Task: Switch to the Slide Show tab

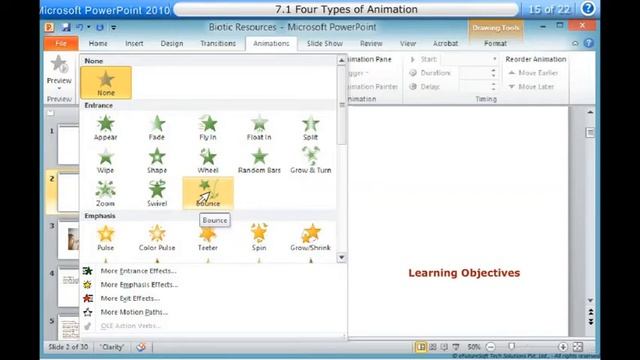Action: tap(325, 43)
